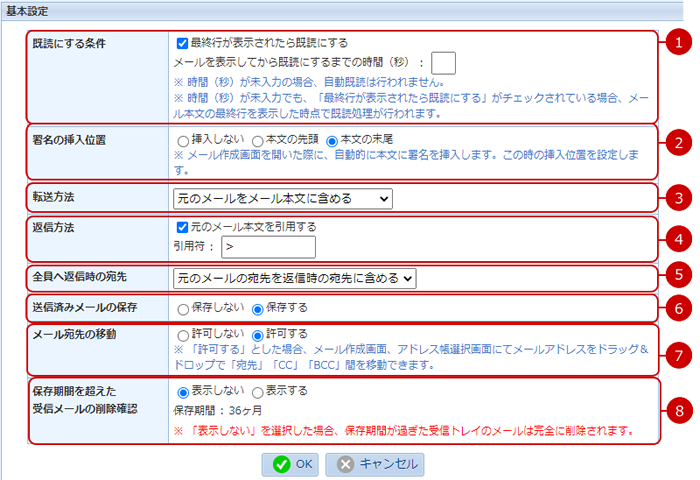Select 許可しない for メール宛先の移動

(x=183, y=335)
